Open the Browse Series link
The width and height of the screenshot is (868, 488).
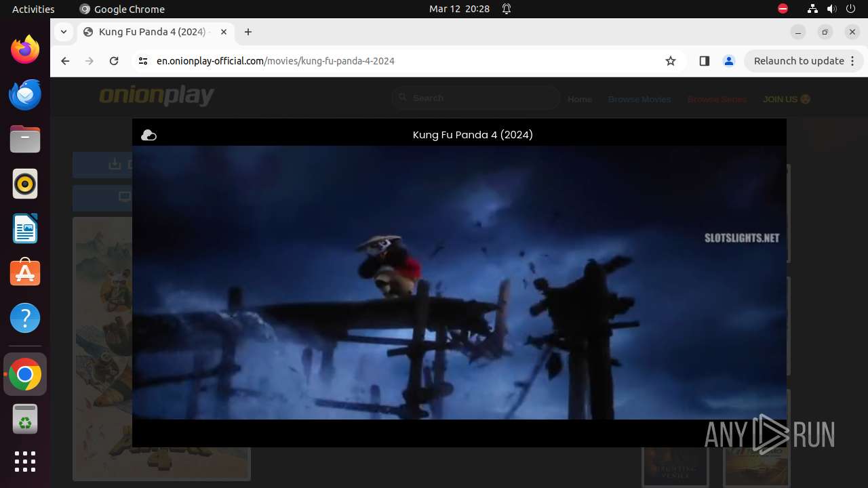717,99
